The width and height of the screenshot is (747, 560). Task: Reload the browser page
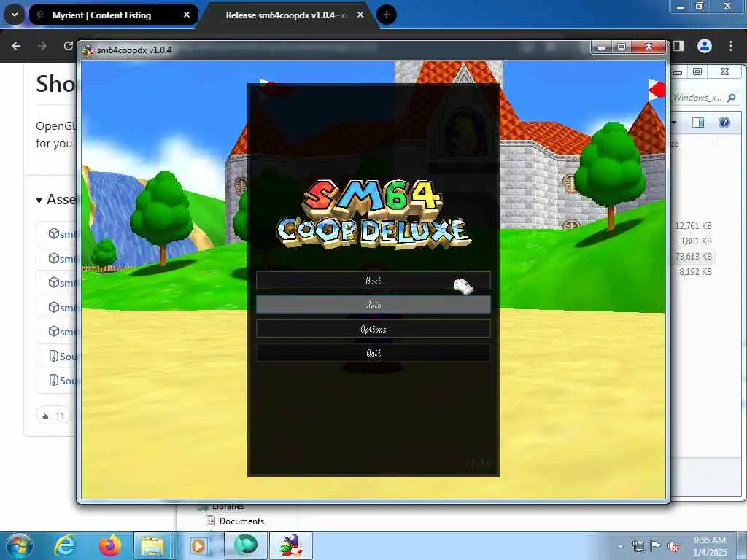pos(68,46)
